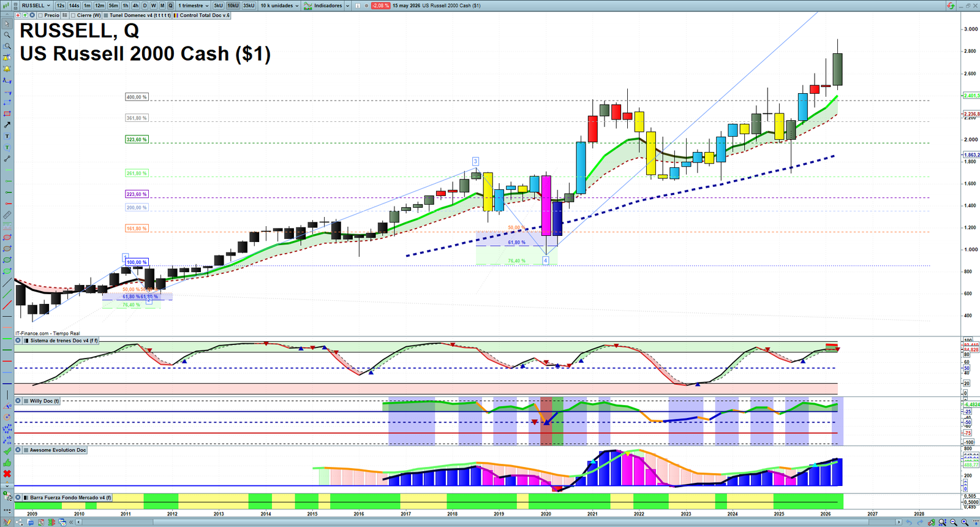Choose the teal circled text tool

tap(7, 148)
